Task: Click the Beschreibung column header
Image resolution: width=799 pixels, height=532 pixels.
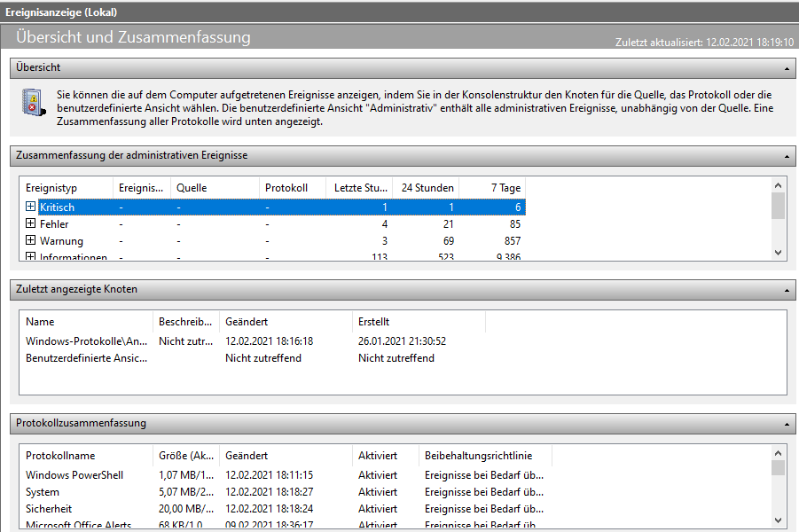Action: pyautogui.click(x=186, y=322)
